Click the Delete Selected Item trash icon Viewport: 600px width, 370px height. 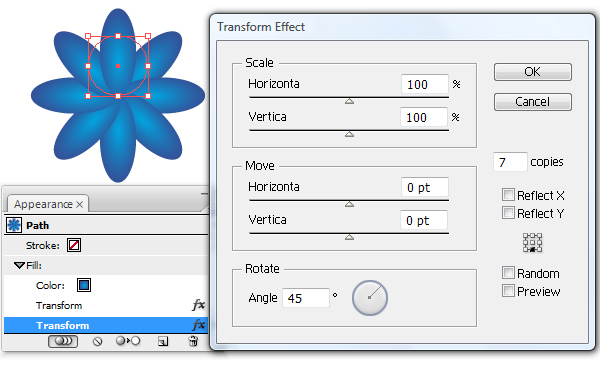point(193,341)
